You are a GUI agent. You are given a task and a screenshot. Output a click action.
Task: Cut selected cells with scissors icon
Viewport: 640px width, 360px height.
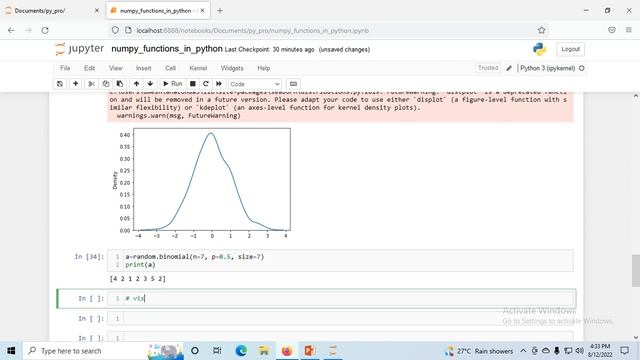[91, 84]
